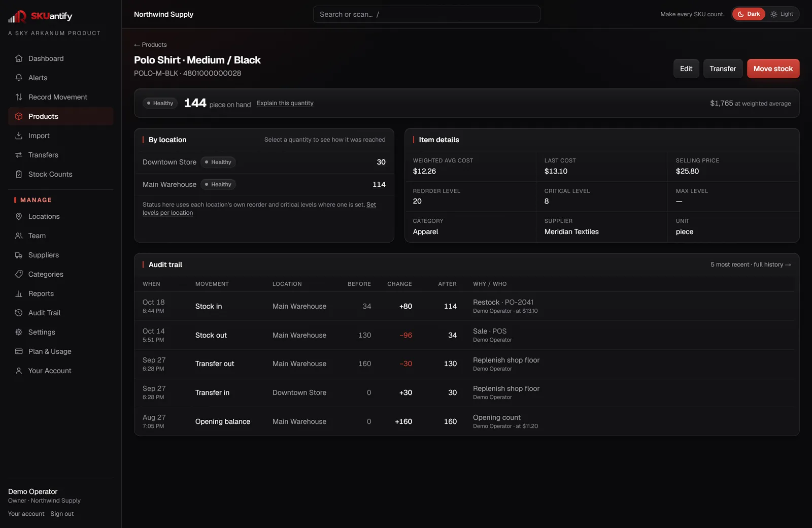Select Downtown Store quantity 30
This screenshot has height=528, width=812.
(x=381, y=162)
